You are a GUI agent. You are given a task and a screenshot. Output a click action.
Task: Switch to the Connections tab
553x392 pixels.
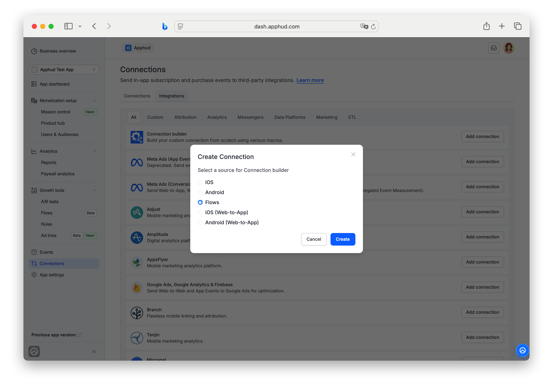[x=137, y=96]
